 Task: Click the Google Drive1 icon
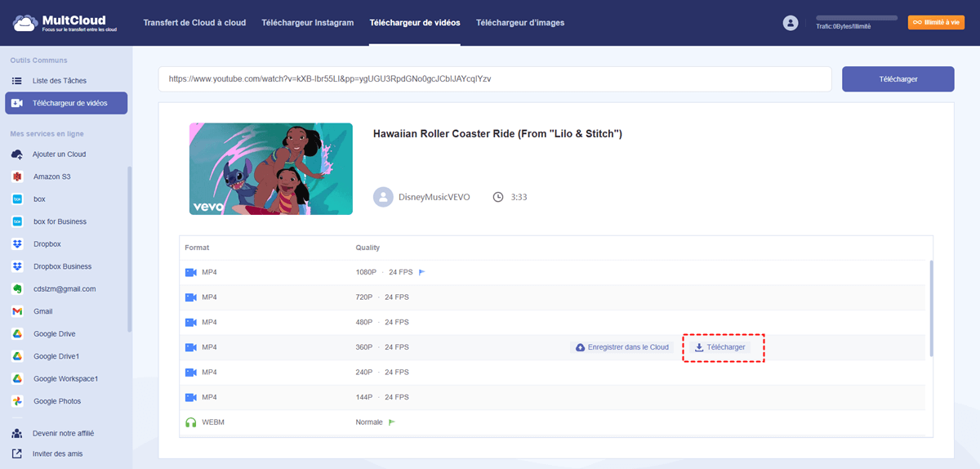[16, 356]
